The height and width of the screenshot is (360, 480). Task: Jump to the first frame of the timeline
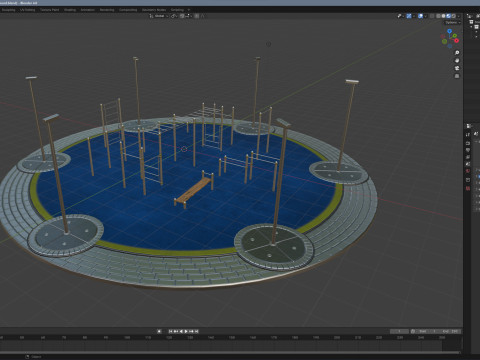point(170,331)
